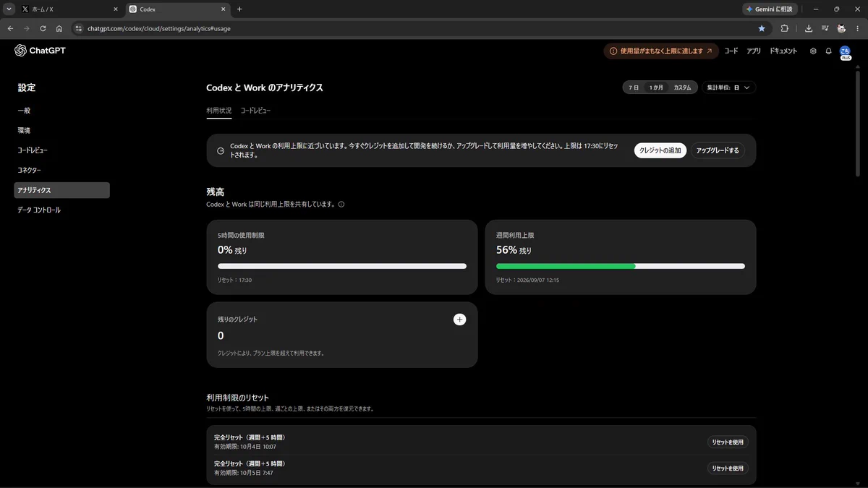Open a new browser tab
868x488 pixels.
239,9
